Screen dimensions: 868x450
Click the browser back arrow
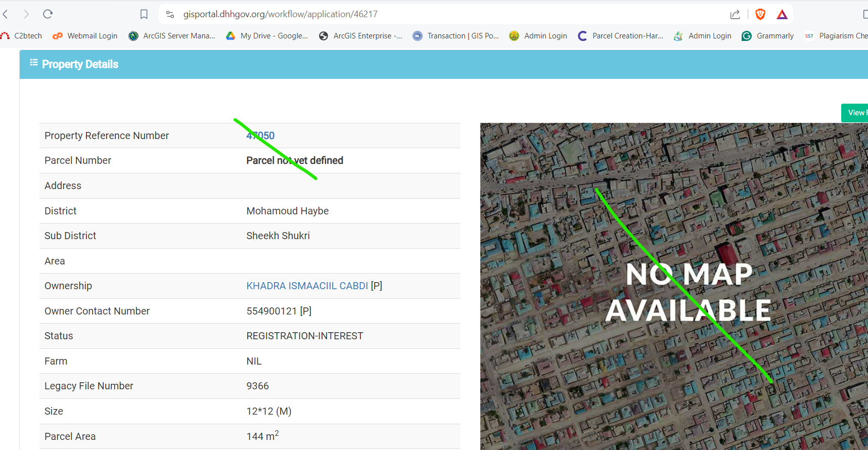pos(6,14)
